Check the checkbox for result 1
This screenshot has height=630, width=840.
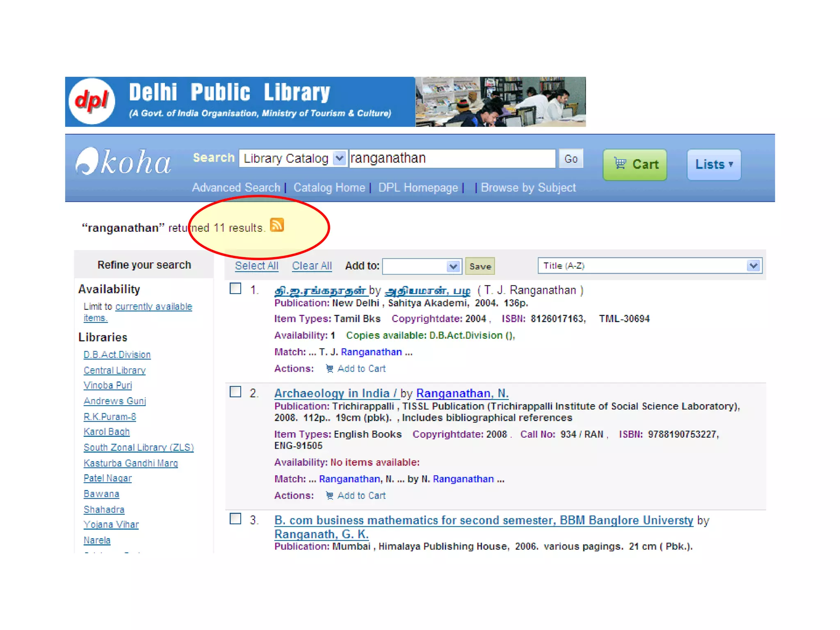235,288
